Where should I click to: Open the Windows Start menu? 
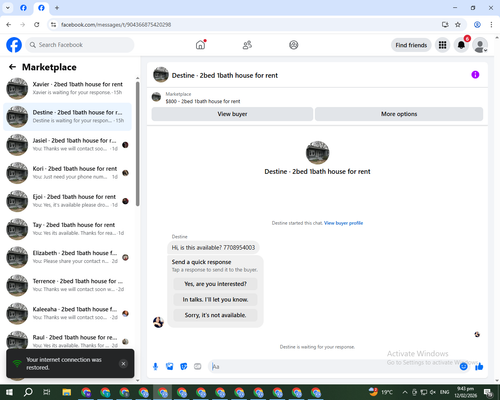point(9,392)
